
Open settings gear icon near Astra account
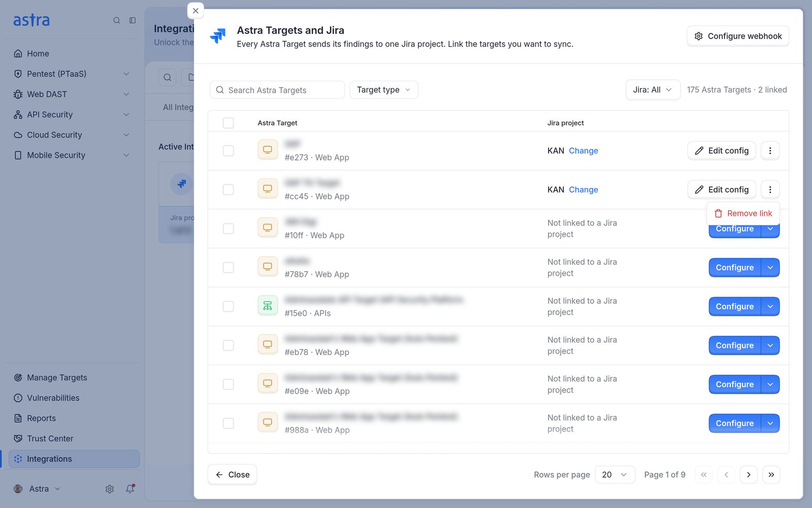(110, 489)
